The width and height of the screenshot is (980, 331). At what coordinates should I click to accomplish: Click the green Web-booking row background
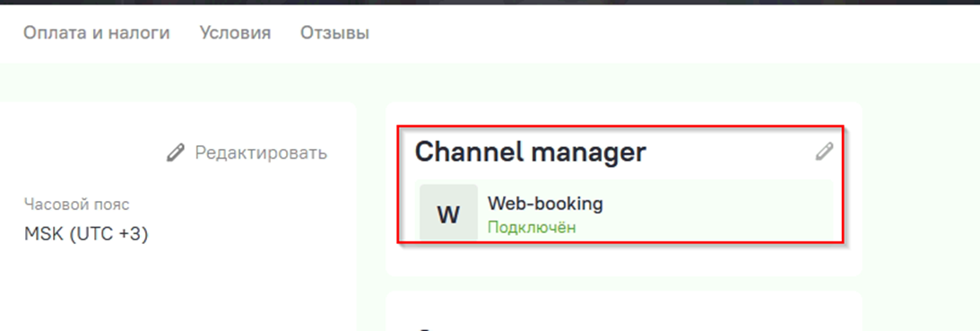(x=625, y=211)
